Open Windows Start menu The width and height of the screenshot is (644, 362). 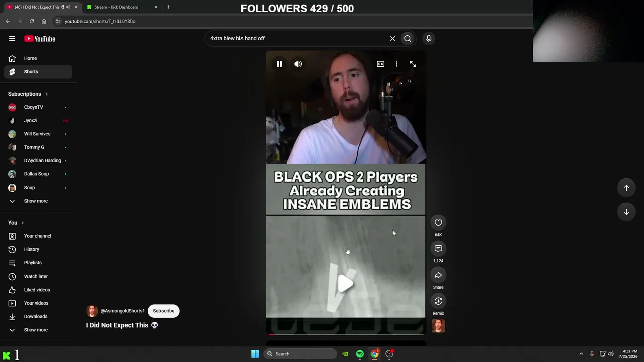(x=255, y=354)
